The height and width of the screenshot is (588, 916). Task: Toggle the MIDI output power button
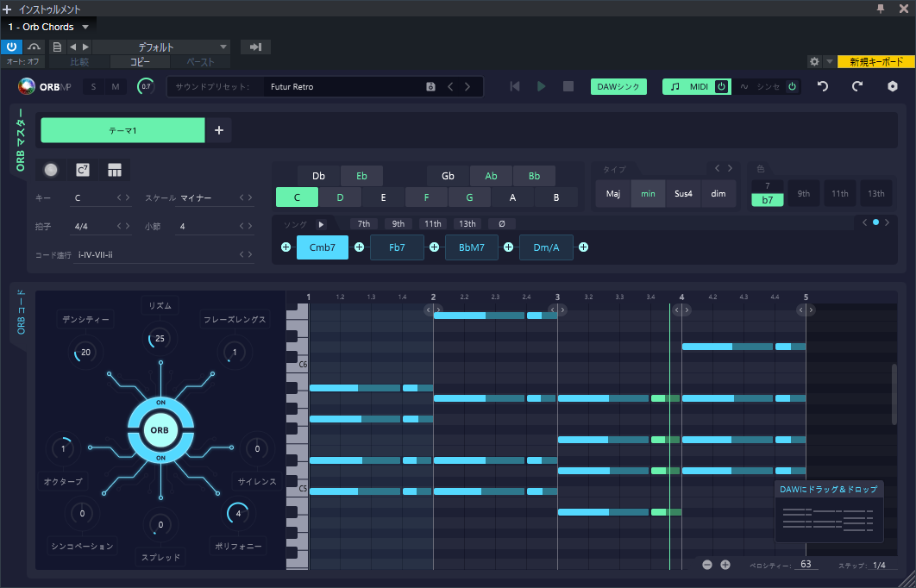pos(721,86)
